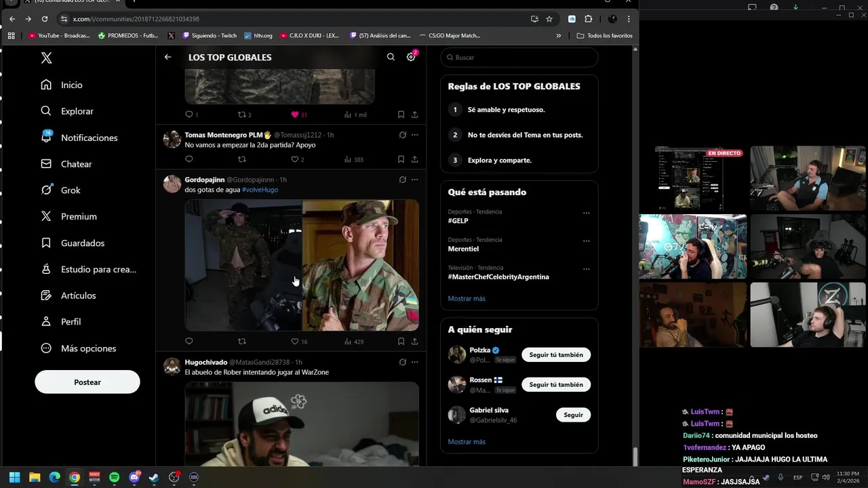Open Estudio para creadores
Viewport: 868px width, 488px height.
[x=88, y=269]
